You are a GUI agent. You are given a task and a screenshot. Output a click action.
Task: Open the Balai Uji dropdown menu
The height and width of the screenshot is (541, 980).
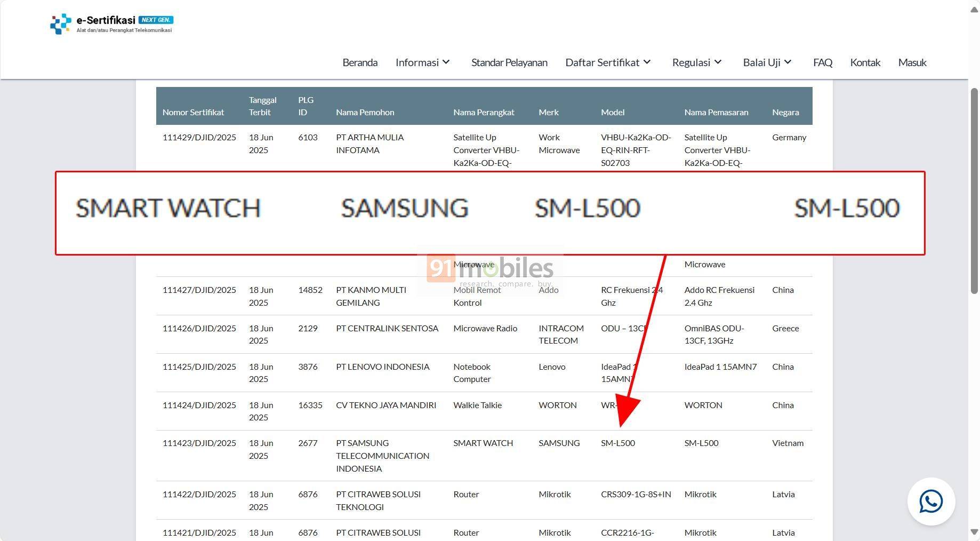pos(767,62)
